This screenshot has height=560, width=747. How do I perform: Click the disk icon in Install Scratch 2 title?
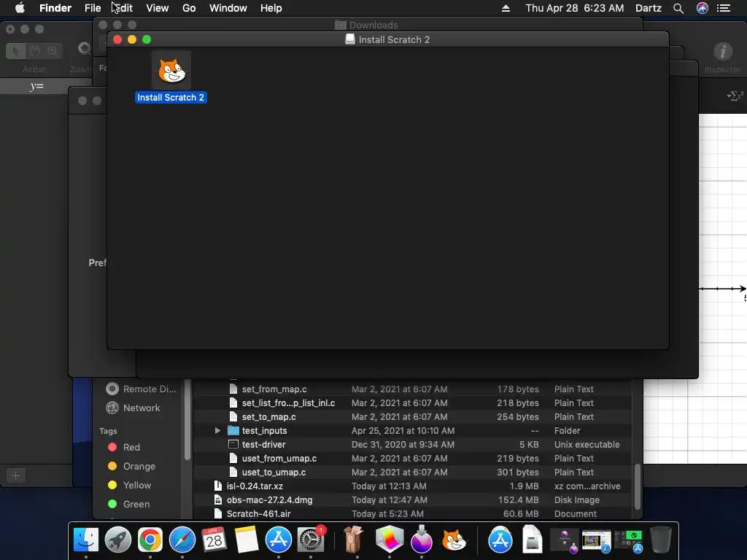click(350, 39)
